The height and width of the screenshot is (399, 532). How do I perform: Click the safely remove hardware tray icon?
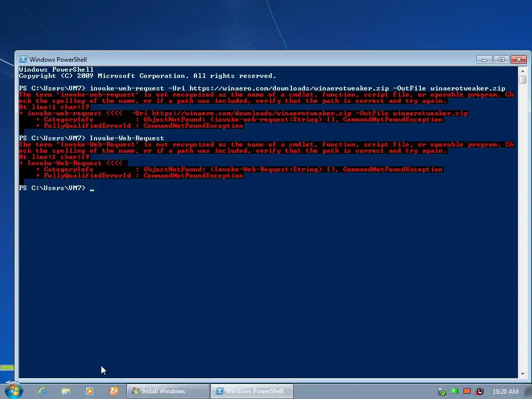[442, 392]
